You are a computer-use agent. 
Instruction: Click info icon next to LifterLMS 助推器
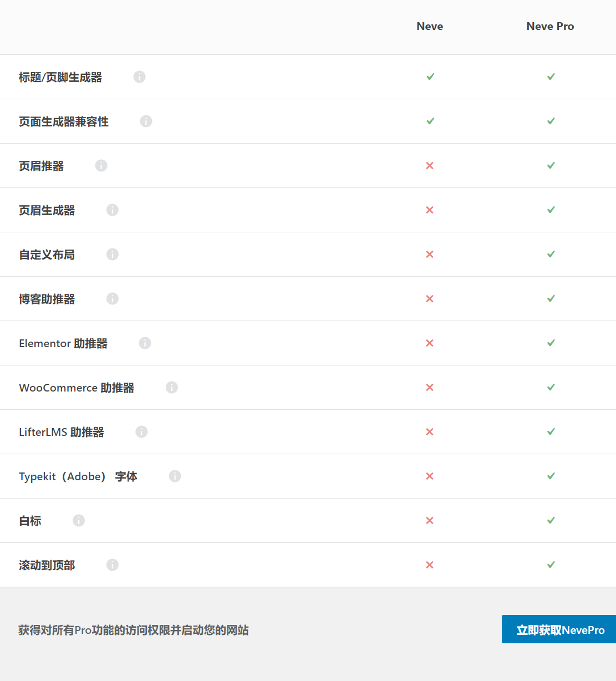click(x=141, y=431)
